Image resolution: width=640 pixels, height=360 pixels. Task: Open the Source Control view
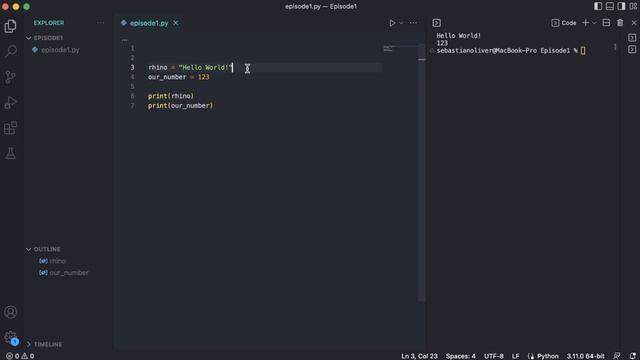11,77
